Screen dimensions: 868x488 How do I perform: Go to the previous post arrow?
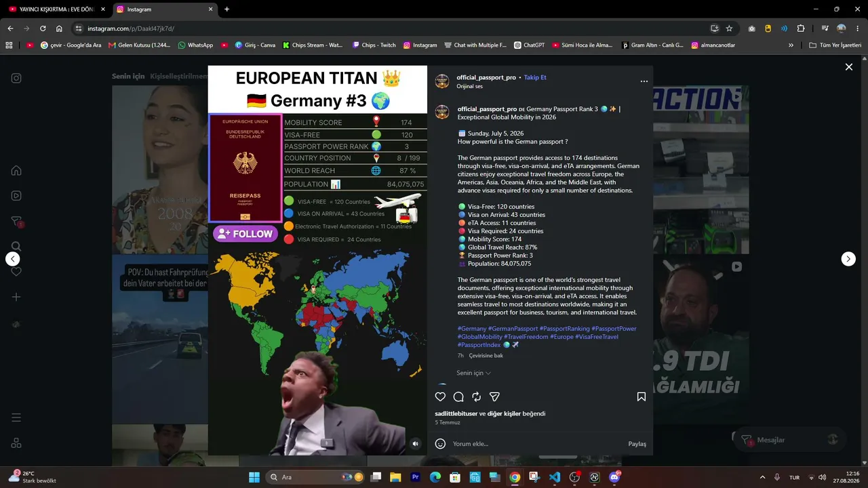pos(13,259)
